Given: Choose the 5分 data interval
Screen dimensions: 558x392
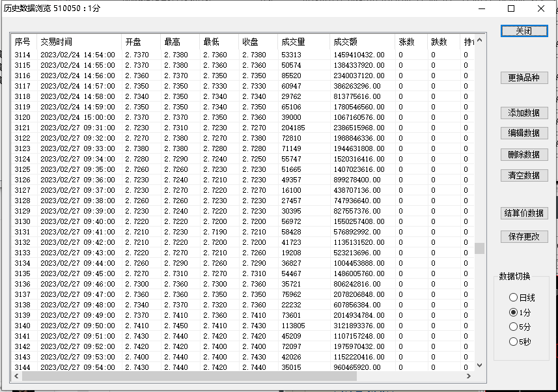Looking at the screenshot, I should pyautogui.click(x=514, y=327).
